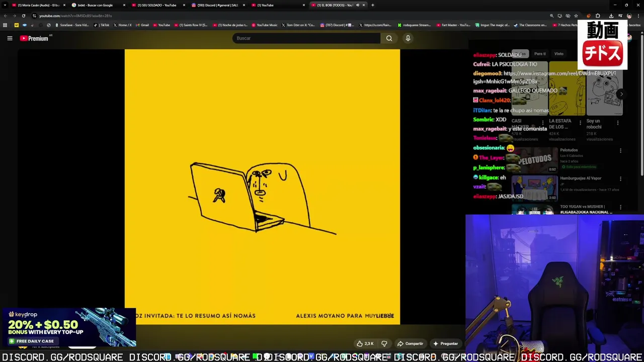This screenshot has height=362, width=644.
Task: Go forward with browser forward arrow
Action: click(14, 16)
